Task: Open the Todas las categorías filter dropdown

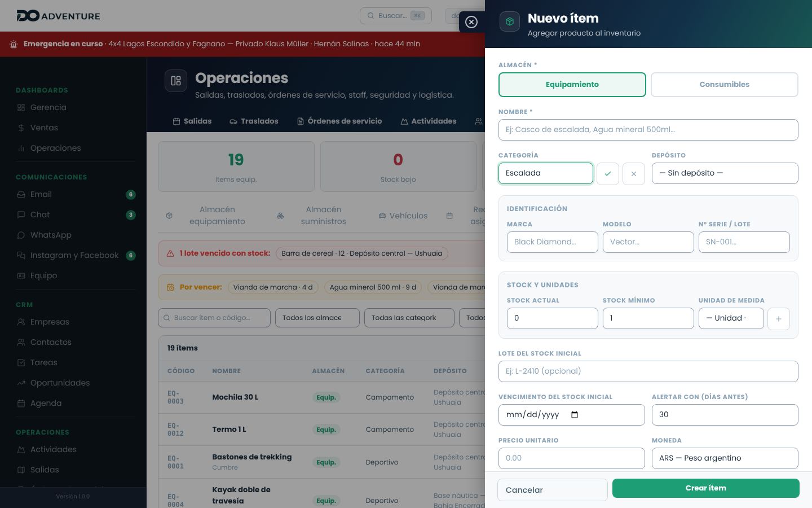Action: coord(409,318)
